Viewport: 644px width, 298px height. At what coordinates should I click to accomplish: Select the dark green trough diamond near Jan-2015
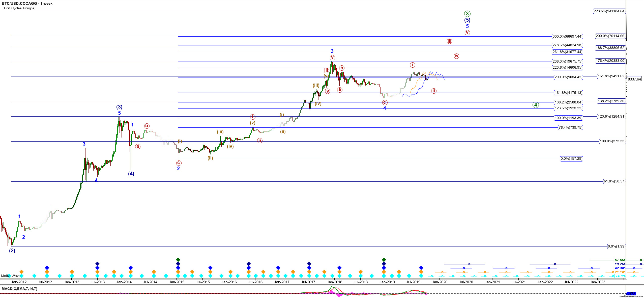pyautogui.click(x=178, y=260)
